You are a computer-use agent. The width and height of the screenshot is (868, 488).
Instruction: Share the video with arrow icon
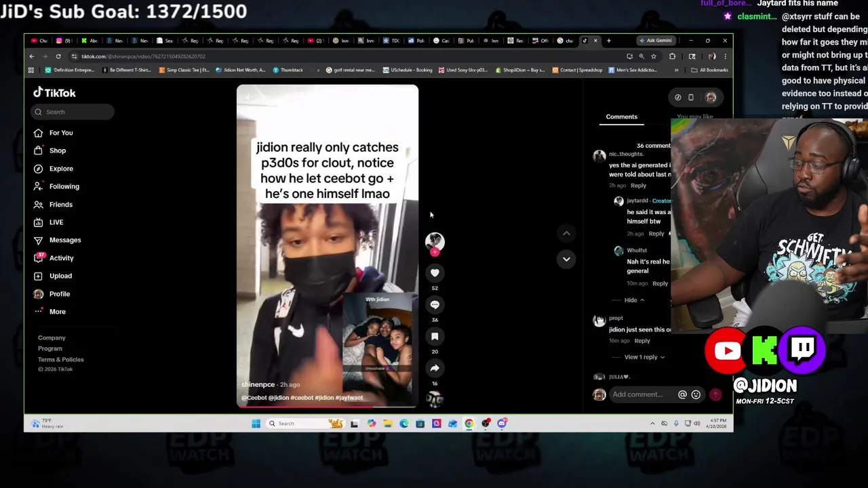pos(435,368)
